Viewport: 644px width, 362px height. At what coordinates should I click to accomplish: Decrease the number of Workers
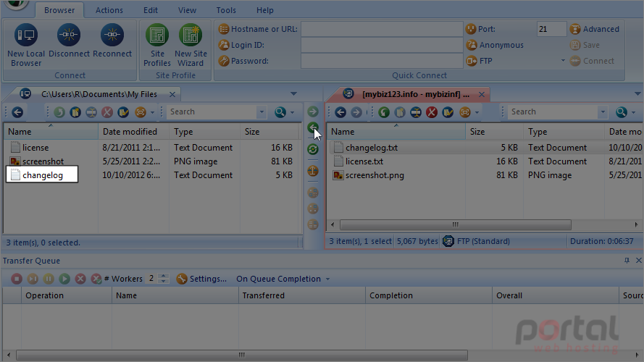tap(164, 282)
